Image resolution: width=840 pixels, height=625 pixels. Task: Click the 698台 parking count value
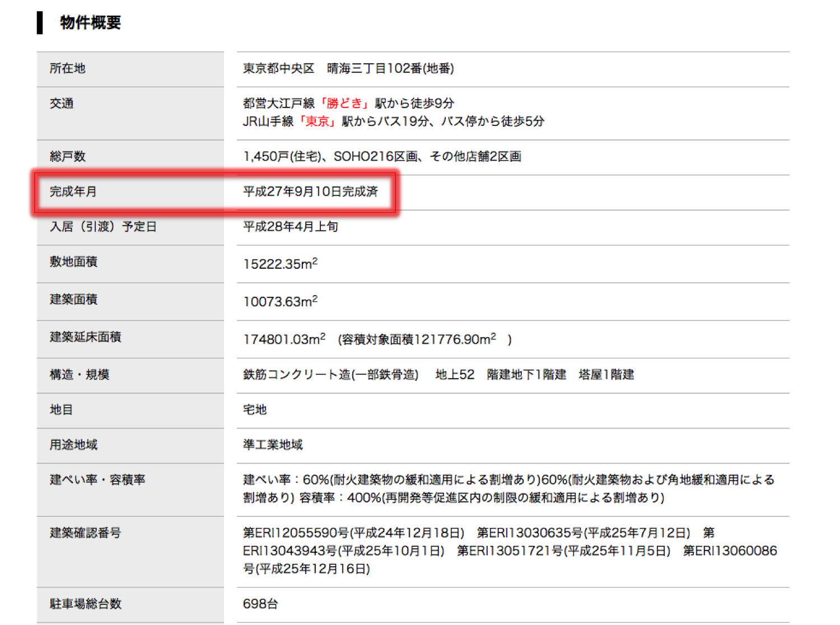pyautogui.click(x=260, y=604)
